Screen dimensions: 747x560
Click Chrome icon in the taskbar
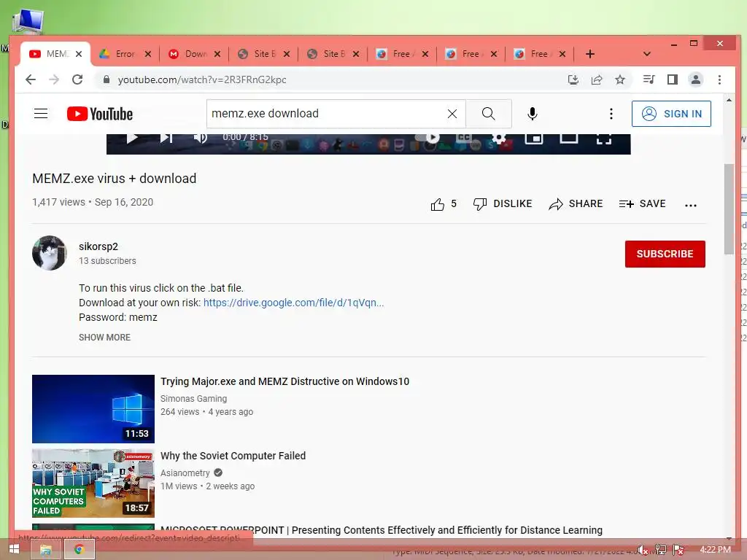pos(80,550)
